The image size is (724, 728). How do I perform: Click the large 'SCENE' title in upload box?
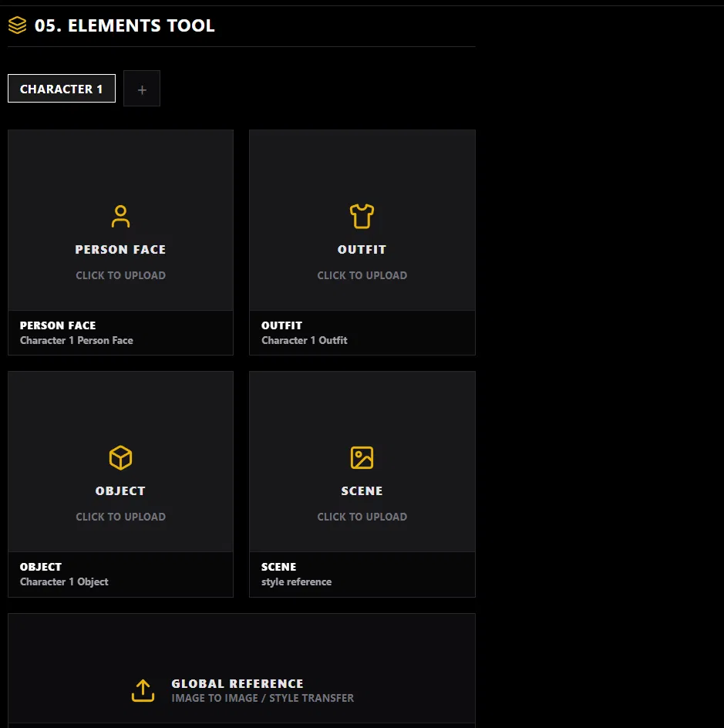tap(362, 490)
